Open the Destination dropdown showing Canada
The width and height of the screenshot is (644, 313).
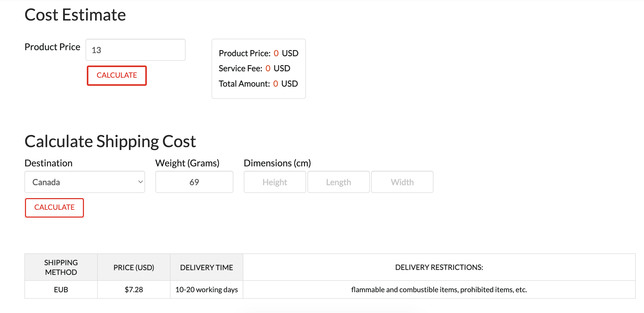click(84, 182)
